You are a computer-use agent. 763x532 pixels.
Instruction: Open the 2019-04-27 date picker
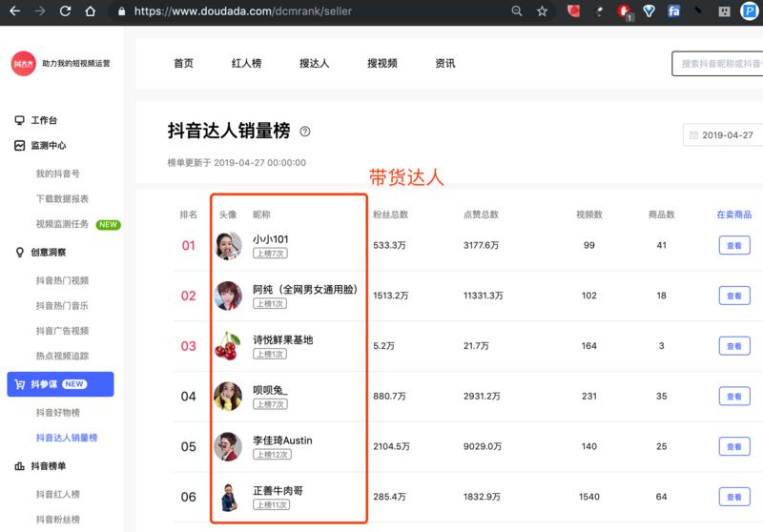coord(723,135)
